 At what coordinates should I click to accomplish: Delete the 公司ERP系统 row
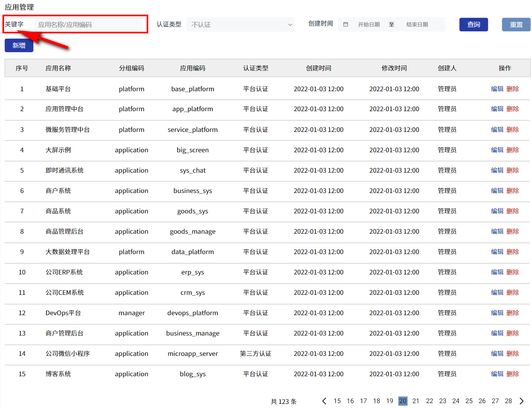pos(513,272)
